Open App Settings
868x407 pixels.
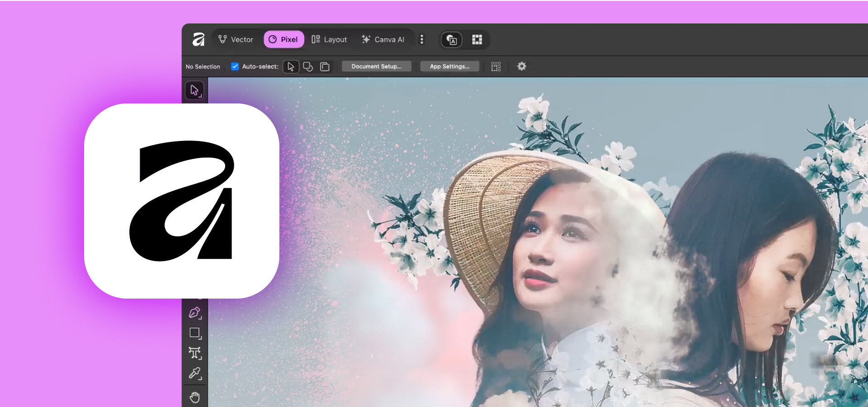[x=449, y=66]
